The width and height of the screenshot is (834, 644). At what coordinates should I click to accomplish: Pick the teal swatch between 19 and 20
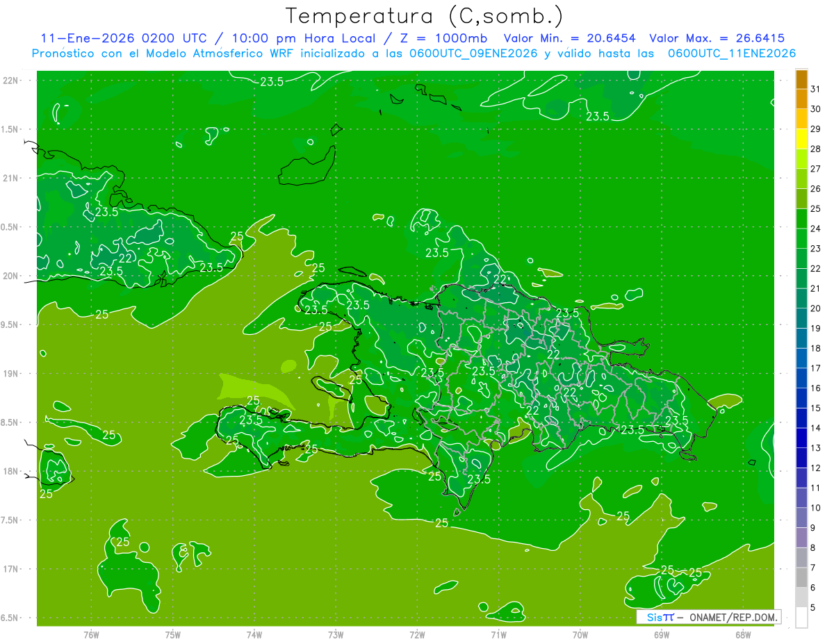[801, 318]
